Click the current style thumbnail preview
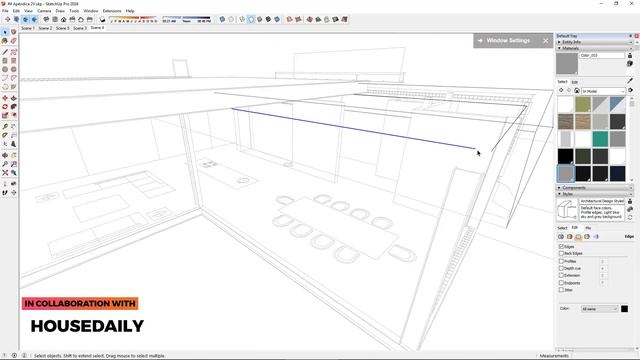Image resolution: width=640 pixels, height=360 pixels. click(x=567, y=209)
